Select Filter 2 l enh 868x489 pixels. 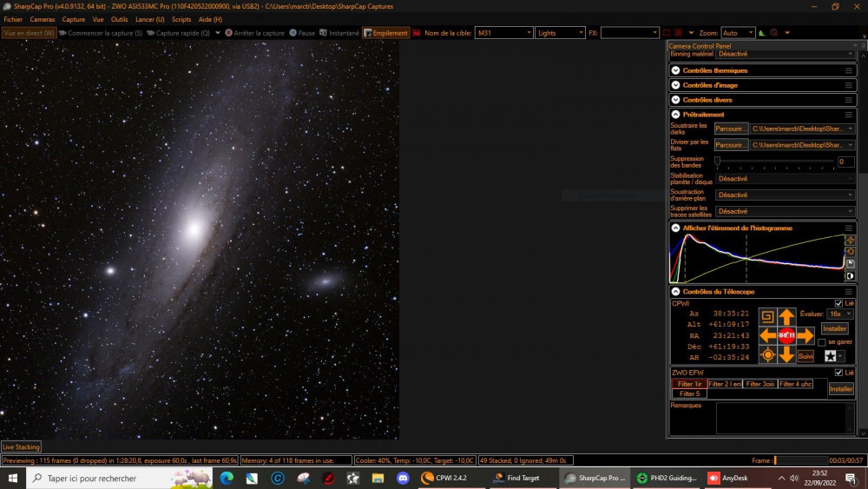click(725, 384)
